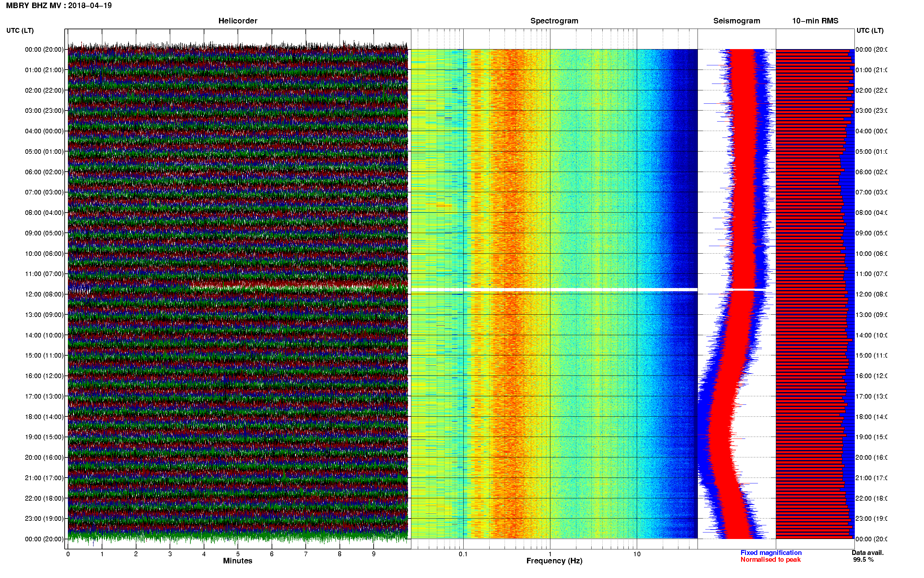
Task: Click the "Seismogram" panel heading
Action: coord(737,21)
